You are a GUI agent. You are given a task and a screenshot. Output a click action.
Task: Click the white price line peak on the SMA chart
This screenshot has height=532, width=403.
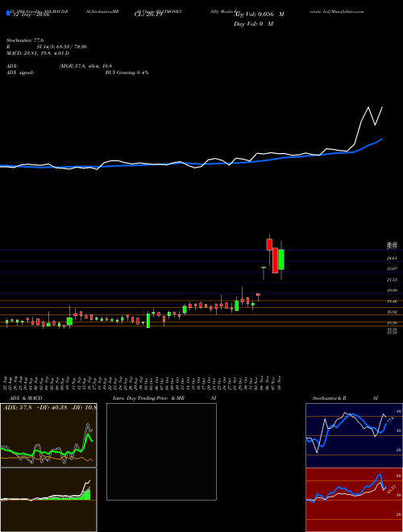tap(368, 107)
